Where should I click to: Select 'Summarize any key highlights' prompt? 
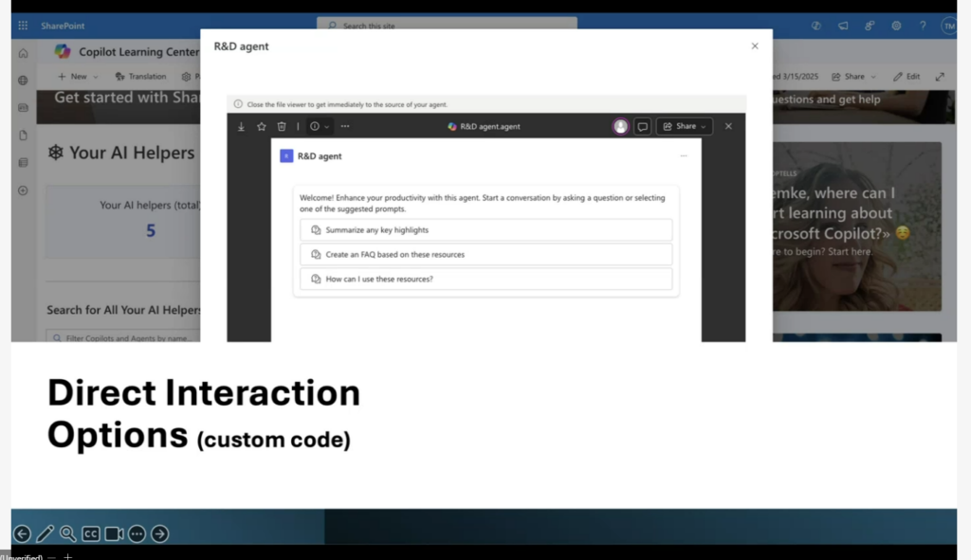coord(485,229)
